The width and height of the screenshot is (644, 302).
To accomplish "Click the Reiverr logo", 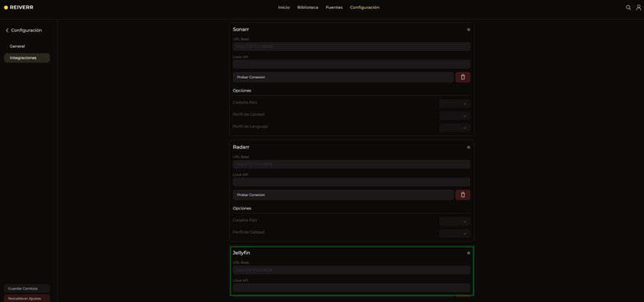I will (18, 7).
